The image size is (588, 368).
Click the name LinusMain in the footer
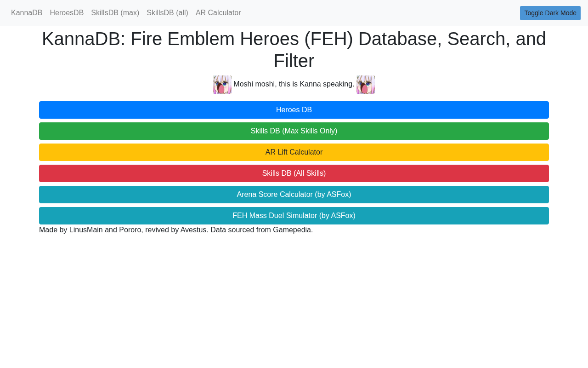click(86, 230)
